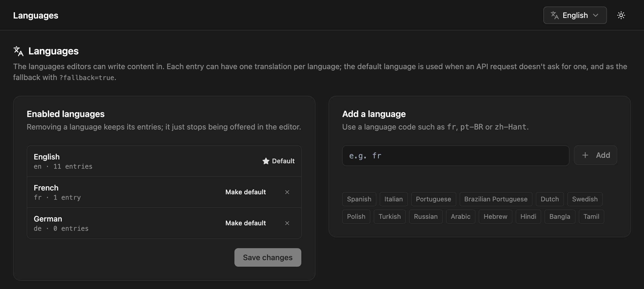Click the French row name
Viewport: 644px width, 289px height.
point(46,188)
